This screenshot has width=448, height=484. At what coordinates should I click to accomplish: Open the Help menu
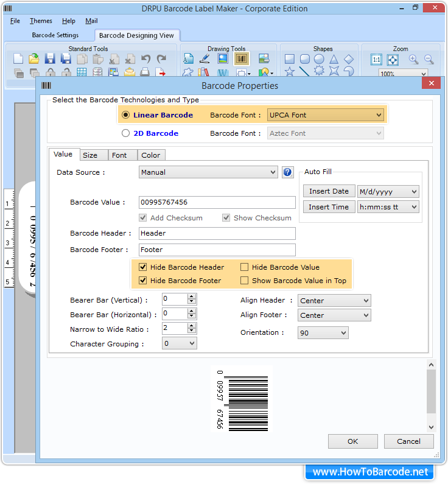click(x=69, y=21)
